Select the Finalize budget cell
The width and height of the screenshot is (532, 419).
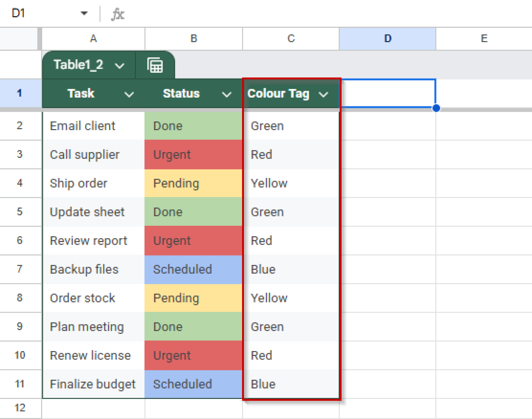click(92, 384)
